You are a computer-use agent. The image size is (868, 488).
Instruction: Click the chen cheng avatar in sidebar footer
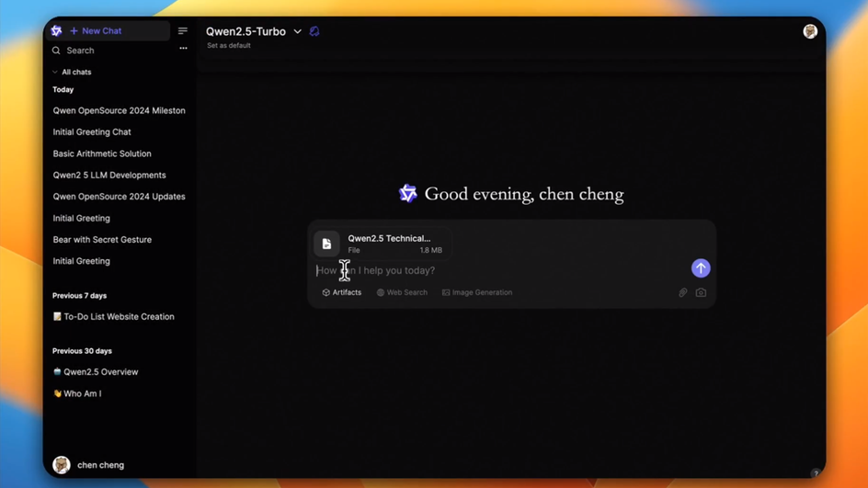(62, 465)
